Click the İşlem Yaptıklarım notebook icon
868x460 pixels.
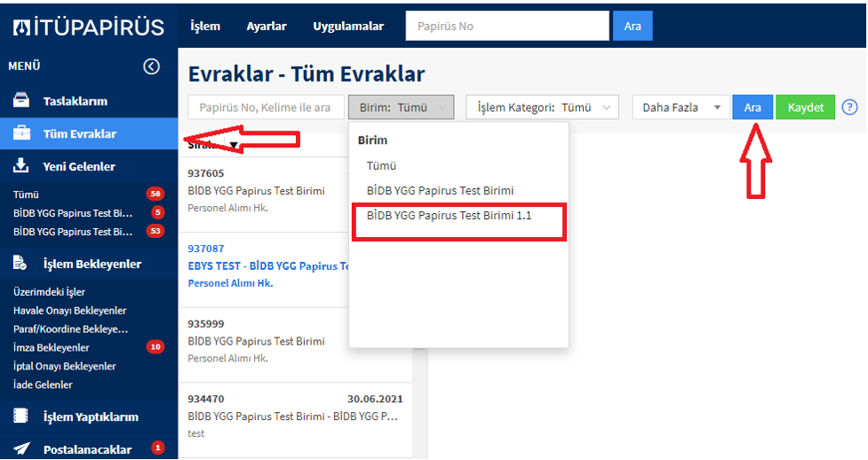(20, 416)
